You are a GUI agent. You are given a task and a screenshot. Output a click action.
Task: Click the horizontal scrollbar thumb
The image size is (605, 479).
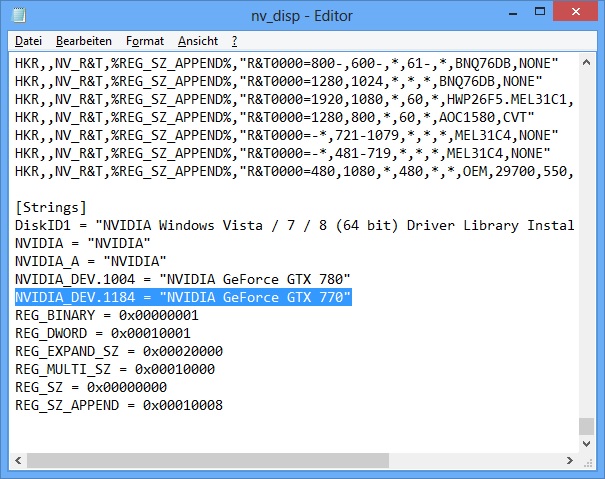point(208,460)
